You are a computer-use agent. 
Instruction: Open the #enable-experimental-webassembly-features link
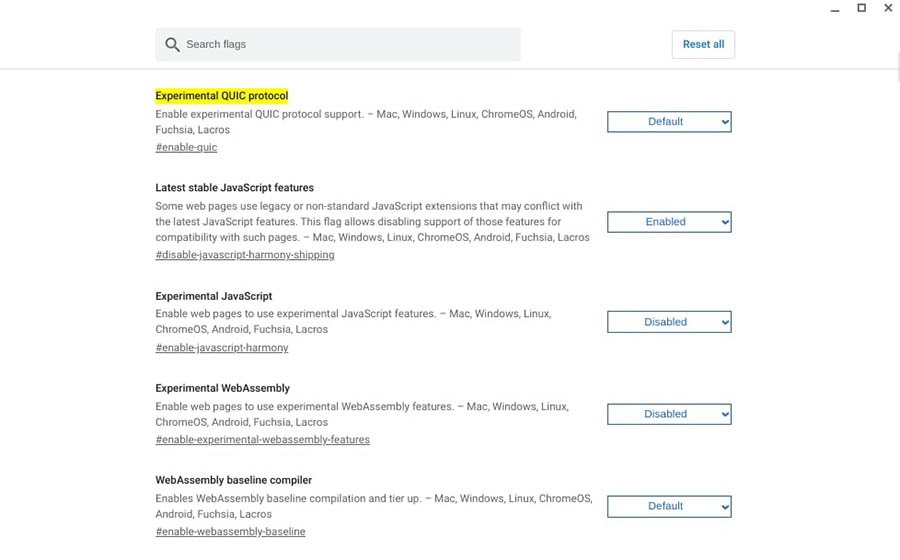[x=262, y=440]
